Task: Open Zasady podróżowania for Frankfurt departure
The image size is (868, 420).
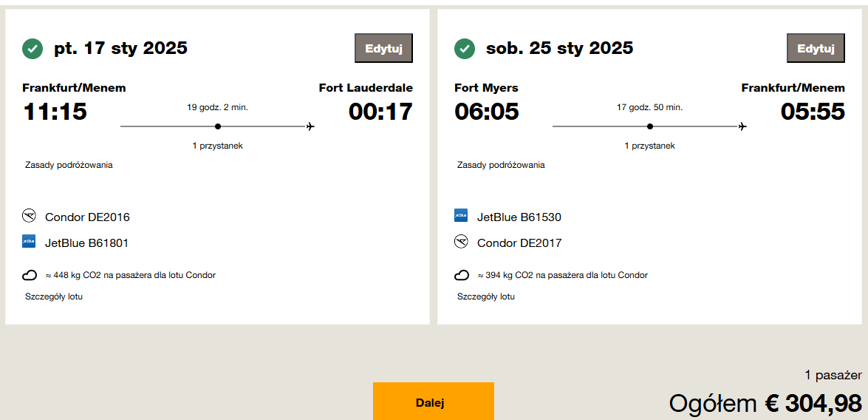Action: (x=69, y=165)
